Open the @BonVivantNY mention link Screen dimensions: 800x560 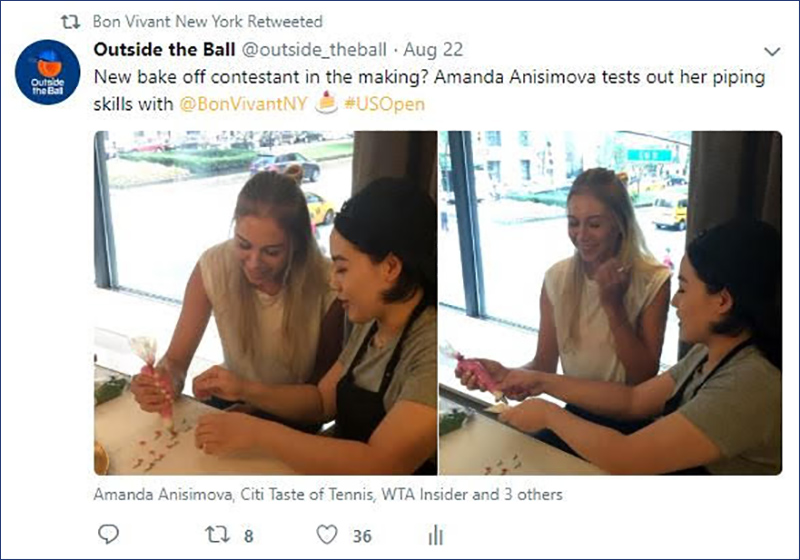(243, 104)
